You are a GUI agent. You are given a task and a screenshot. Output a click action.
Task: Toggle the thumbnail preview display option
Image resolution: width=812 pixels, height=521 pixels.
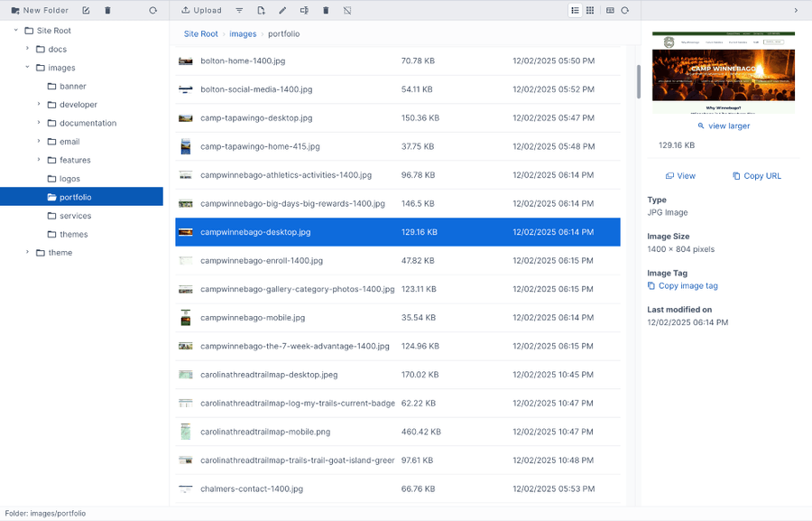(x=612, y=10)
